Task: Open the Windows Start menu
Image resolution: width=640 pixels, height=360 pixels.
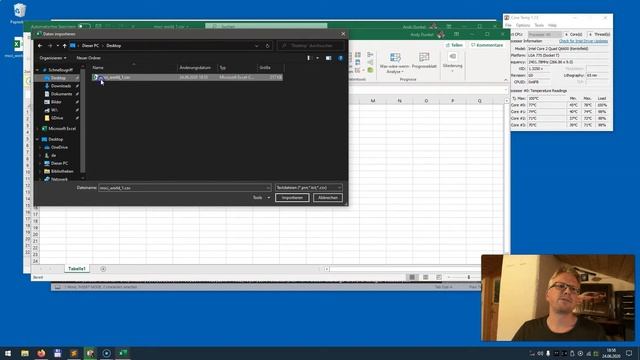Action: pos(8,353)
